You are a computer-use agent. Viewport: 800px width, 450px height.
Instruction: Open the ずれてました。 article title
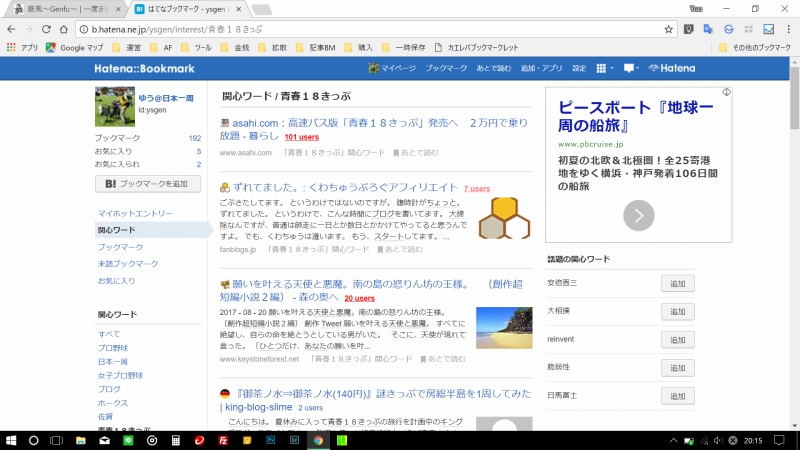345,187
